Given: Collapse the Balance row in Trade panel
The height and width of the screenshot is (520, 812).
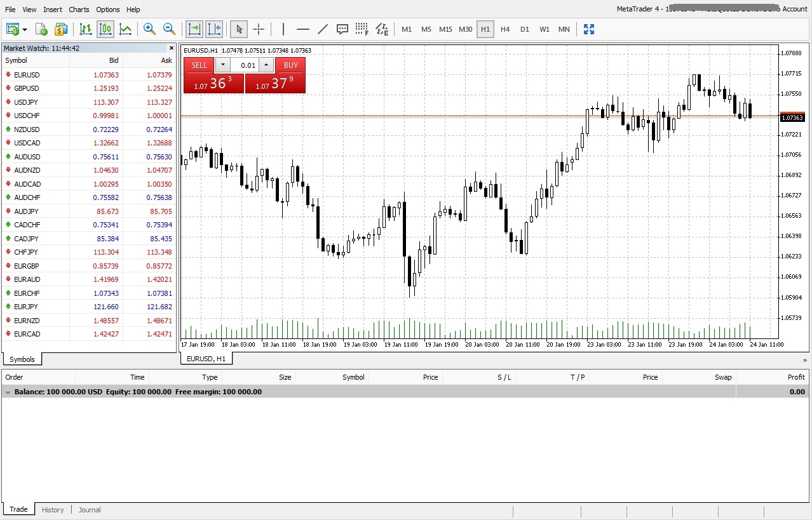Looking at the screenshot, I should pyautogui.click(x=8, y=392).
